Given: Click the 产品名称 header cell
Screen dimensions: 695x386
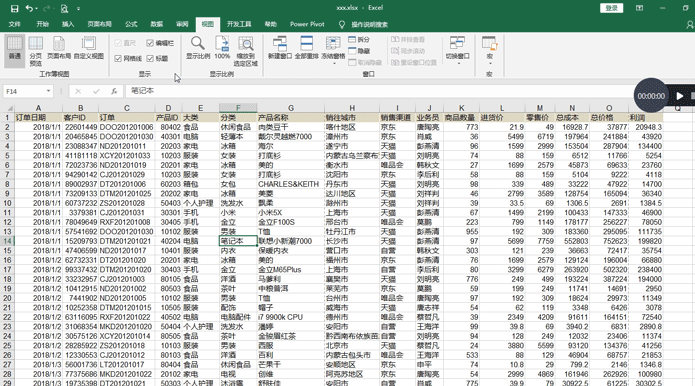Looking at the screenshot, I should [290, 118].
